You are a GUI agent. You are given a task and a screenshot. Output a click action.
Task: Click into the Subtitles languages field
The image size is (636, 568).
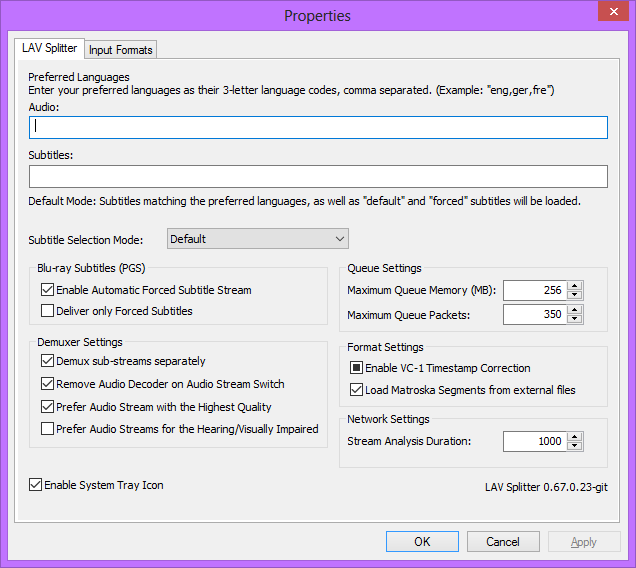[x=318, y=176]
